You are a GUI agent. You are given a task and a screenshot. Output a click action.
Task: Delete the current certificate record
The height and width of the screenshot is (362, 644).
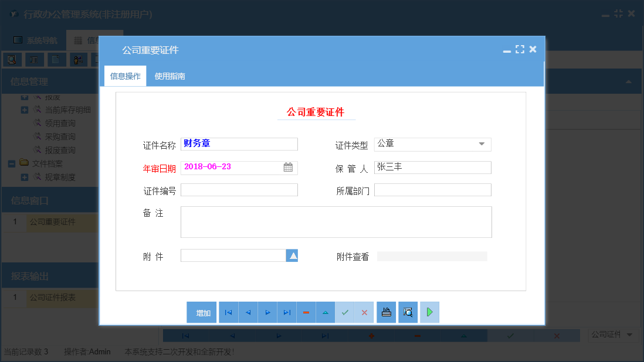306,312
